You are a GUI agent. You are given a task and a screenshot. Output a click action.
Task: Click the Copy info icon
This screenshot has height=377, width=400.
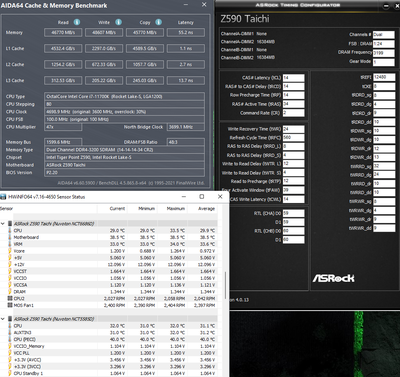click(158, 22)
